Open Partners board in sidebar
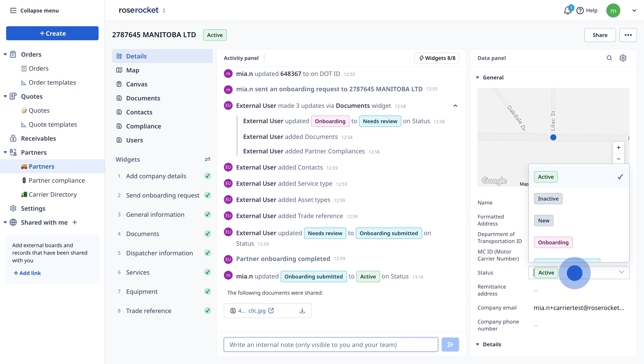This screenshot has height=364, width=644. coord(52,166)
